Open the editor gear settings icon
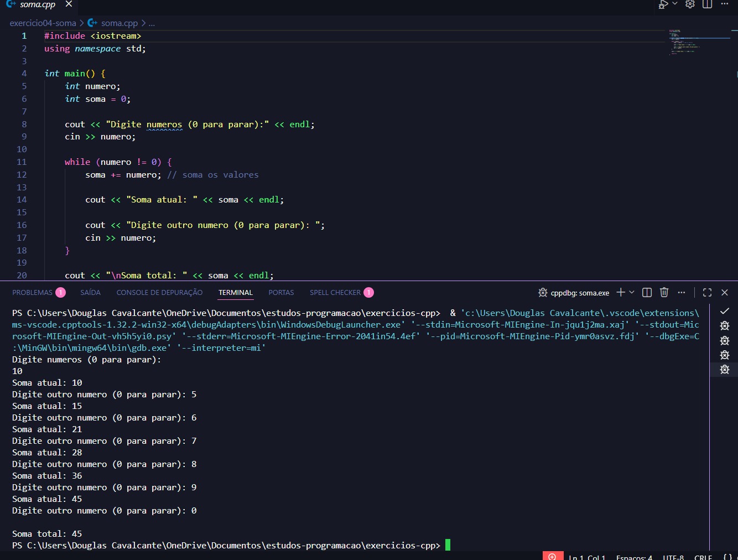738x560 pixels. point(690,4)
